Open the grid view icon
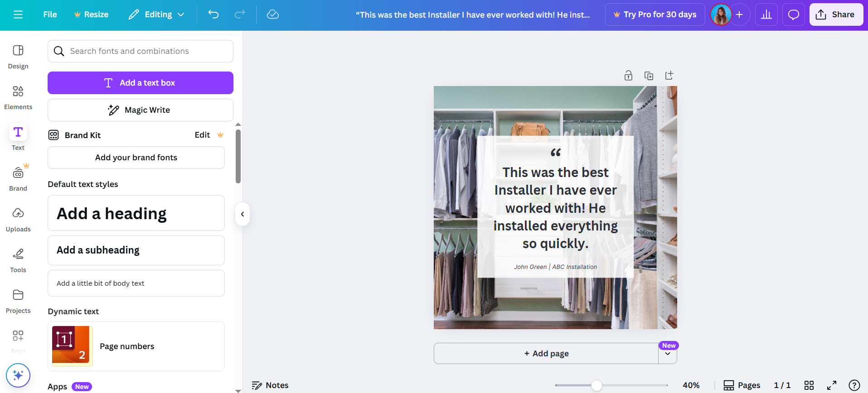 point(809,385)
